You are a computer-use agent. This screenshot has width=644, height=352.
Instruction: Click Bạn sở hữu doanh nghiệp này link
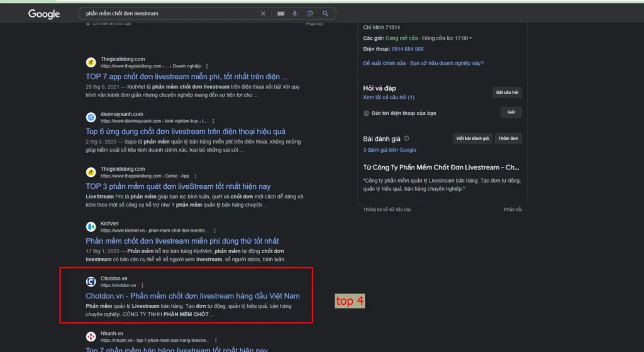pos(447,64)
